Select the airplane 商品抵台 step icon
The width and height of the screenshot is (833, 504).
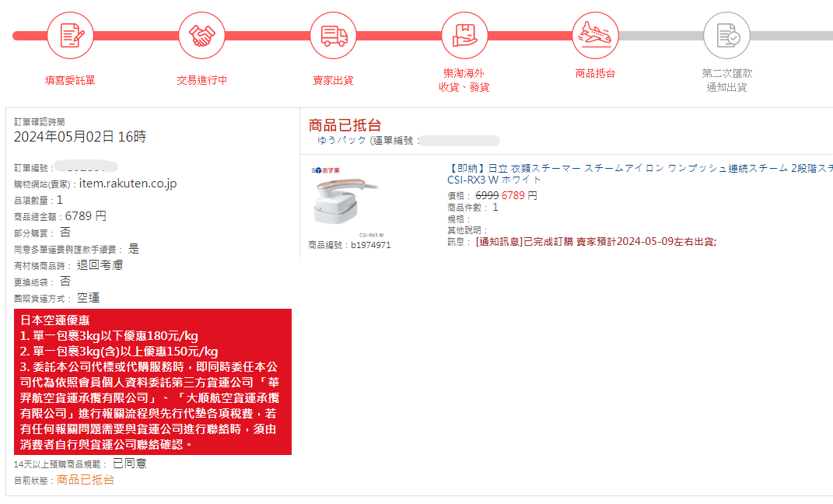point(596,36)
